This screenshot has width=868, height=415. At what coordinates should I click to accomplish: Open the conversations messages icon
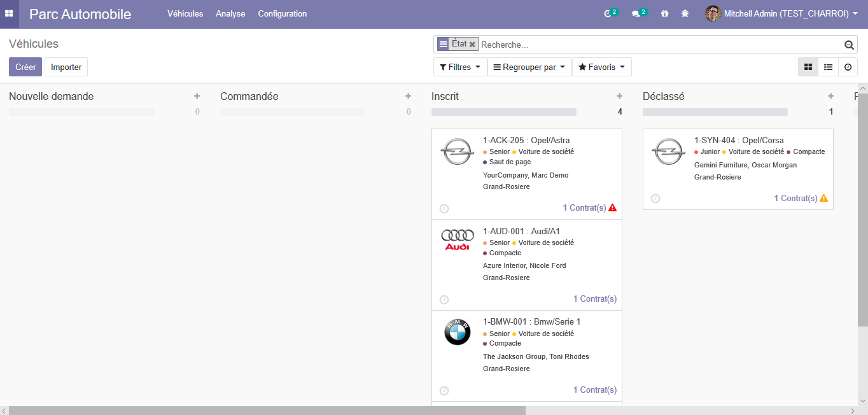pyautogui.click(x=636, y=13)
